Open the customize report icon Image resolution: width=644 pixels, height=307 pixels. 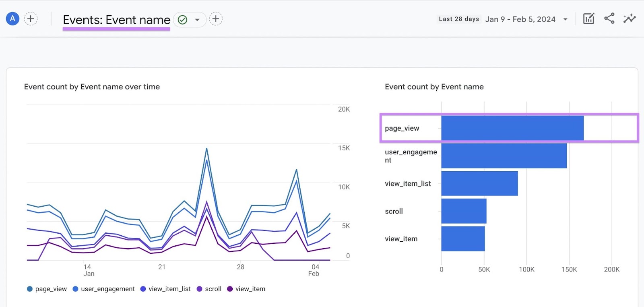click(x=588, y=19)
